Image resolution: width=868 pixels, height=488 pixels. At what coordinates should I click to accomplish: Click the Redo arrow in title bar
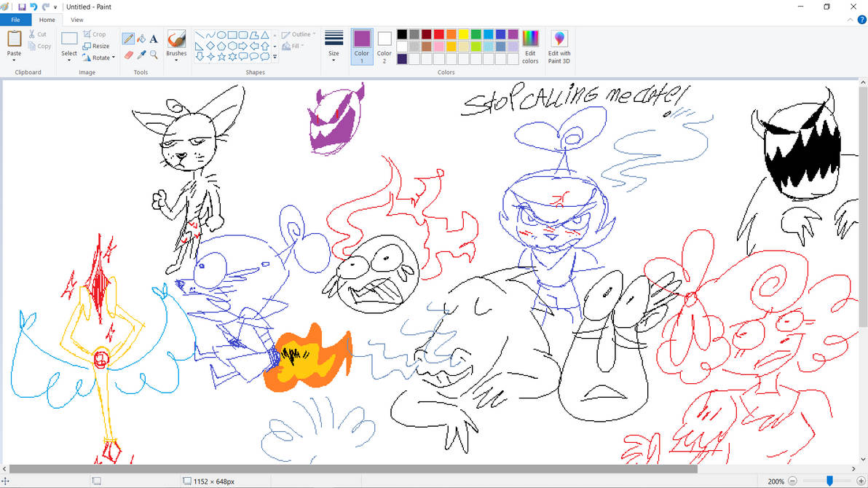pos(45,7)
